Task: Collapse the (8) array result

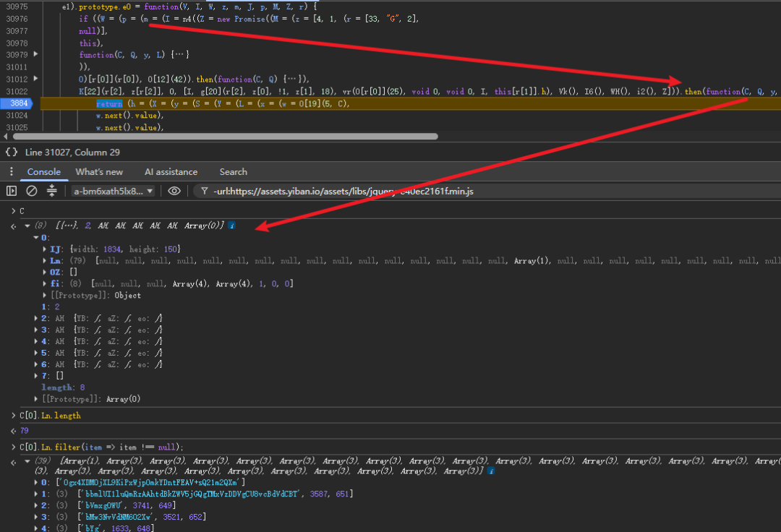Action: pos(27,226)
